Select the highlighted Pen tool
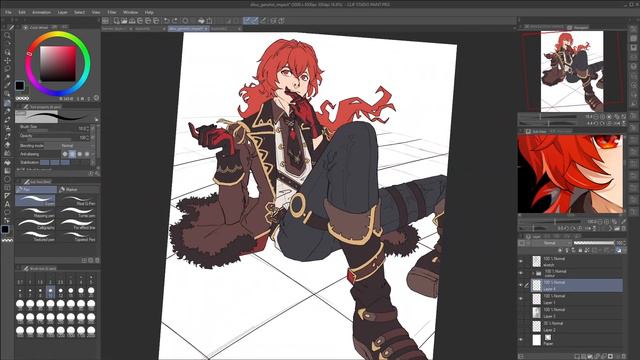The width and height of the screenshot is (640, 360). click(7, 103)
